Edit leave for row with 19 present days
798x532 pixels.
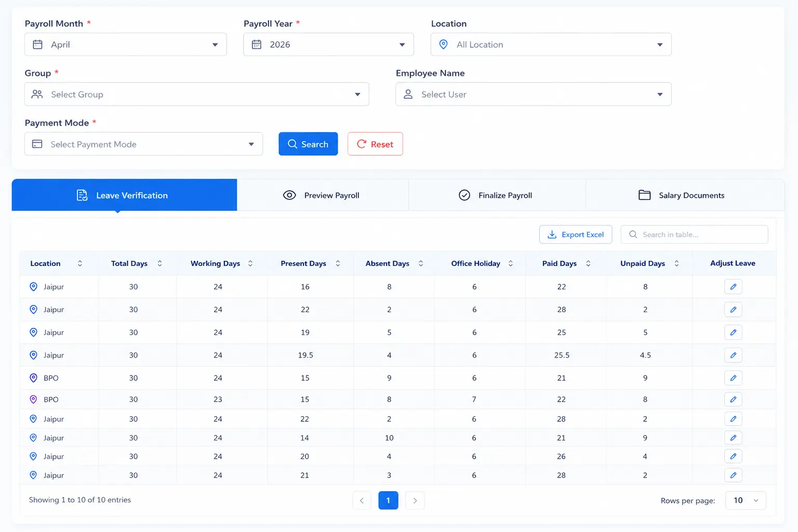pos(733,332)
